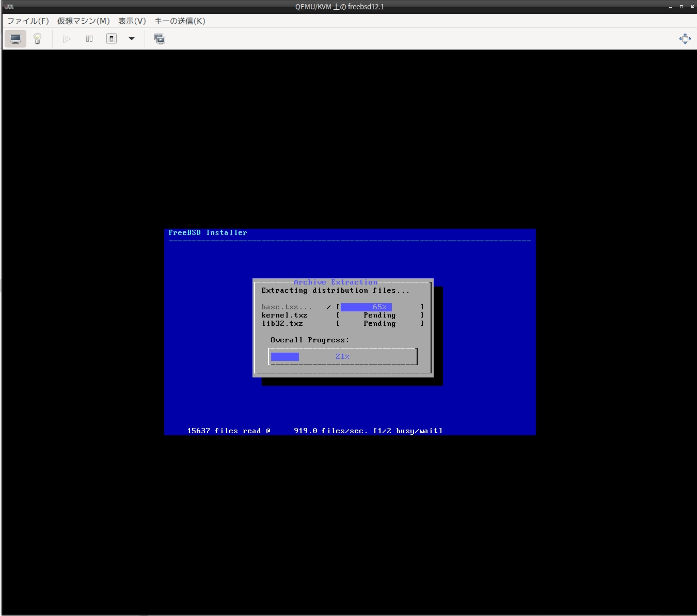The image size is (697, 616).
Task: Click the virt-manager icon in the title bar
Action: pyautogui.click(x=8, y=7)
